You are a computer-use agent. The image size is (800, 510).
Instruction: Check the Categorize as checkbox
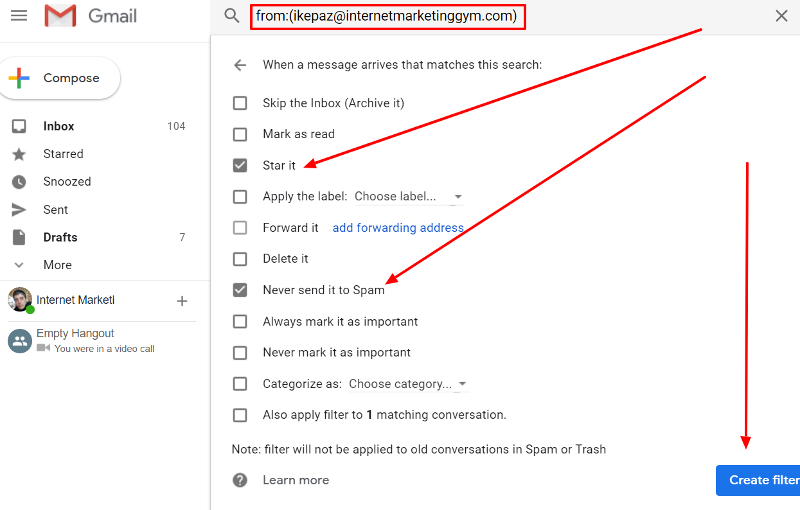(x=240, y=384)
